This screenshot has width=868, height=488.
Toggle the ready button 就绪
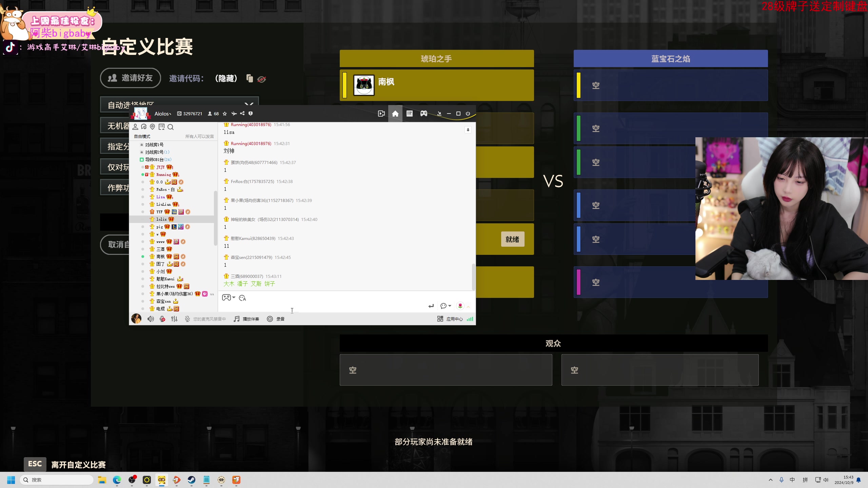(x=512, y=239)
